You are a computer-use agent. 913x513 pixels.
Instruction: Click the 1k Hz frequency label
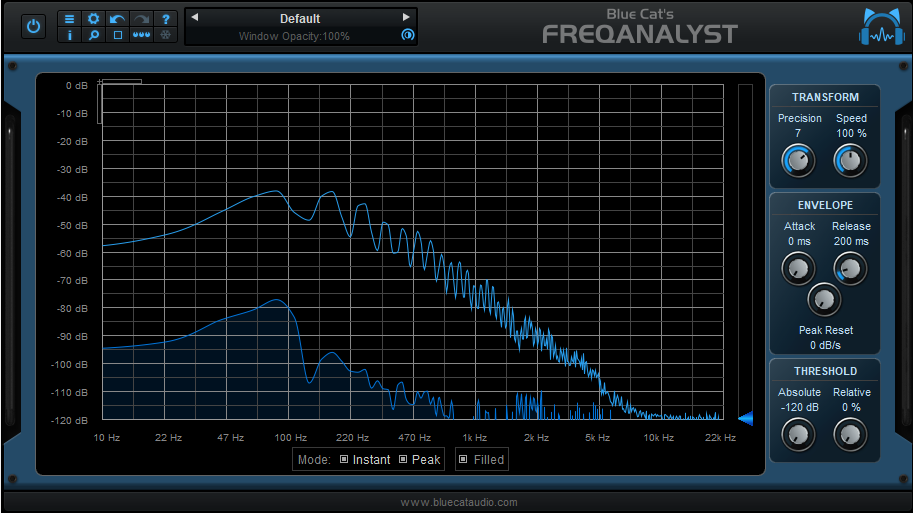[475, 437]
